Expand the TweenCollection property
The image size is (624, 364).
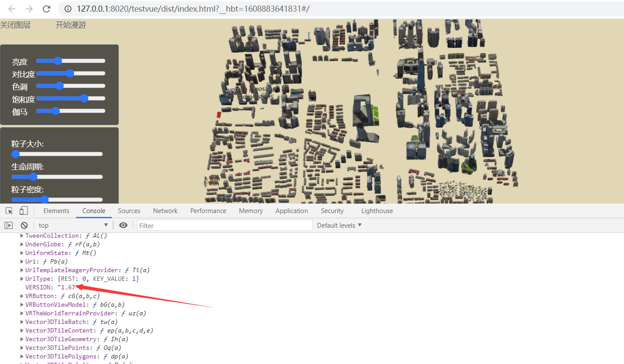pyautogui.click(x=22, y=236)
